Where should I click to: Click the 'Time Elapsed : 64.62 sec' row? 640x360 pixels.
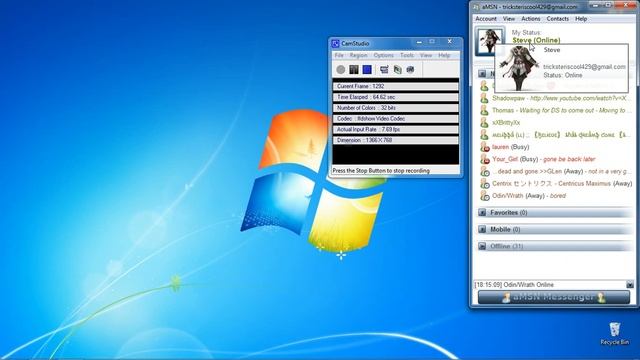(x=396, y=97)
